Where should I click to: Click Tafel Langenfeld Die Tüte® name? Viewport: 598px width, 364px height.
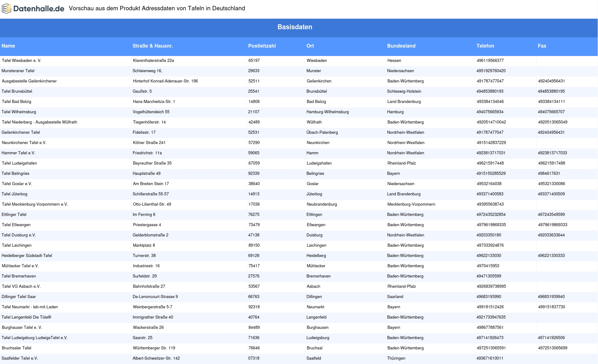click(x=26, y=317)
